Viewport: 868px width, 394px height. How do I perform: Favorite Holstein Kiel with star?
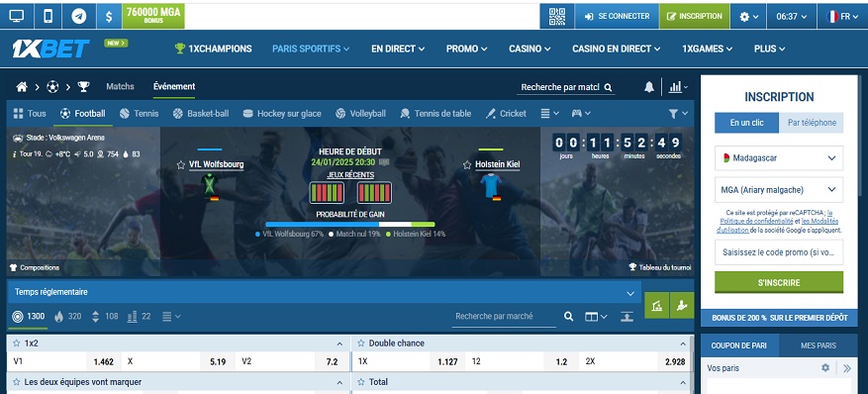[x=466, y=165]
